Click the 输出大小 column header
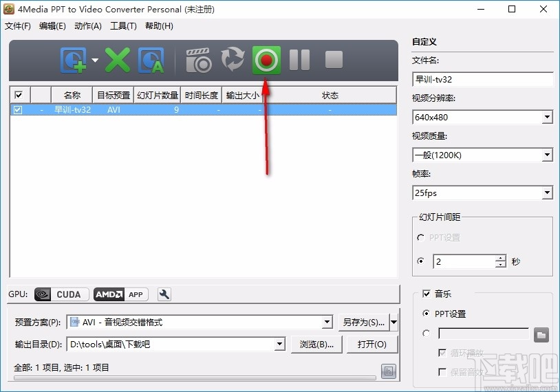The height and width of the screenshot is (392, 560). [x=242, y=96]
